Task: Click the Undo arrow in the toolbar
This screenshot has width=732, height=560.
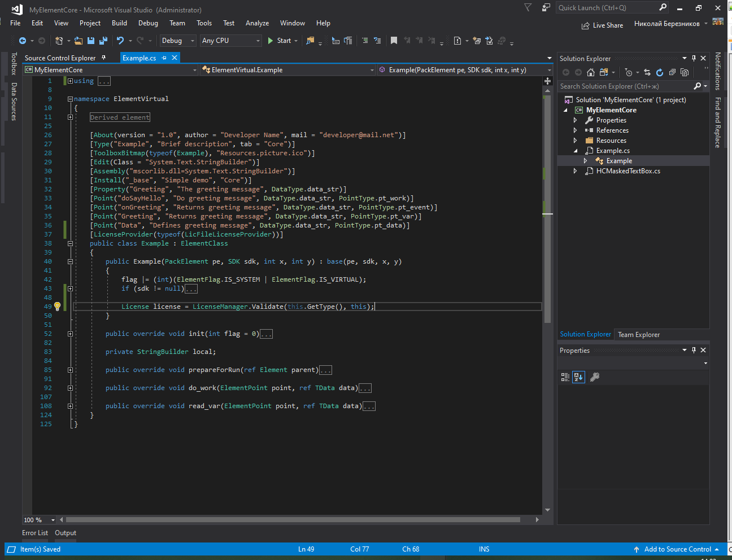Action: coord(120,41)
